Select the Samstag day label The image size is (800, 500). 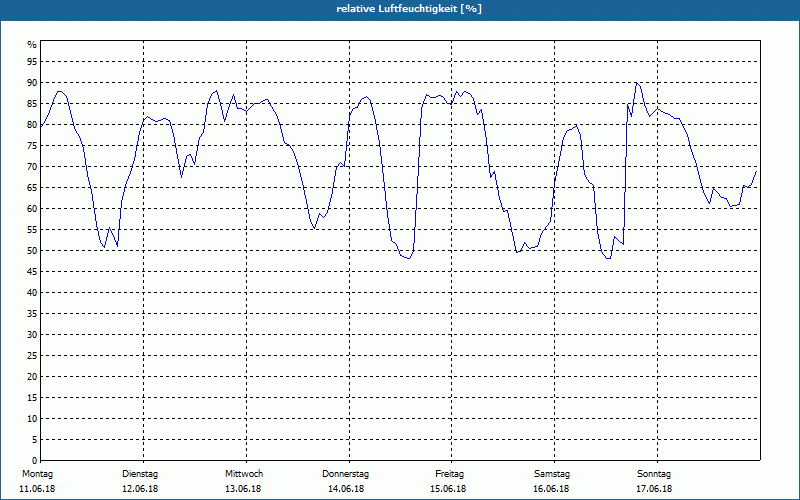[x=552, y=474]
